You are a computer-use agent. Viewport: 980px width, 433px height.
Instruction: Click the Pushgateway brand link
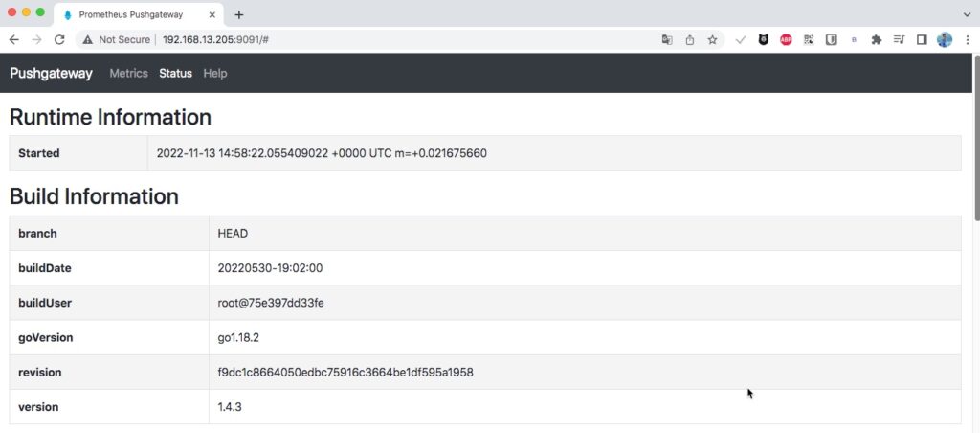point(51,73)
